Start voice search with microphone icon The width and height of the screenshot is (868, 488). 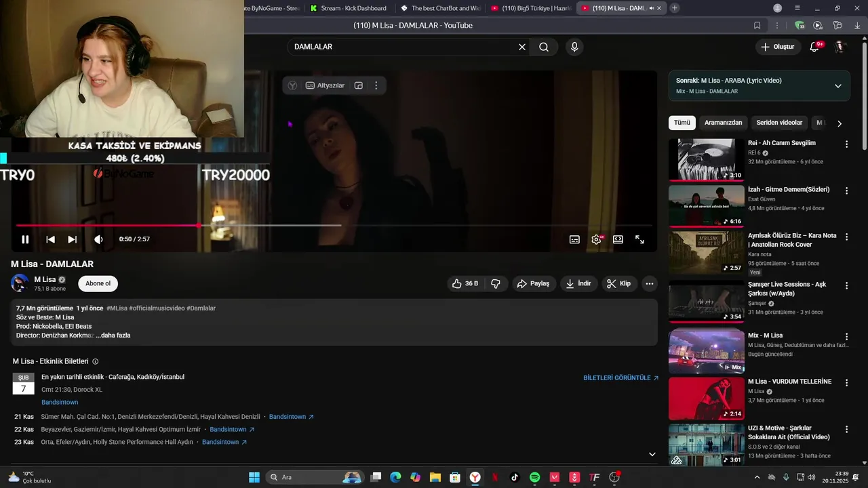pos(574,47)
